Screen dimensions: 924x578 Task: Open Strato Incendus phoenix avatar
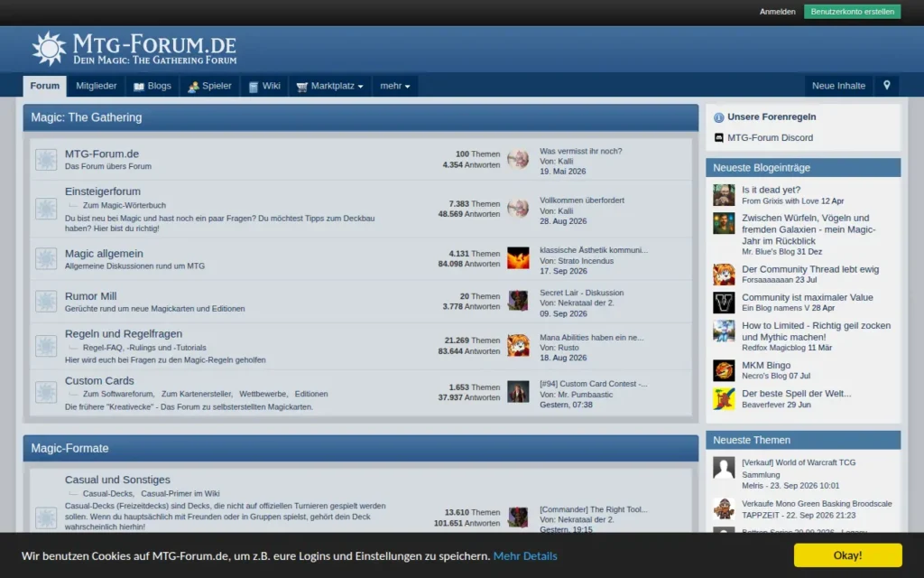point(518,258)
